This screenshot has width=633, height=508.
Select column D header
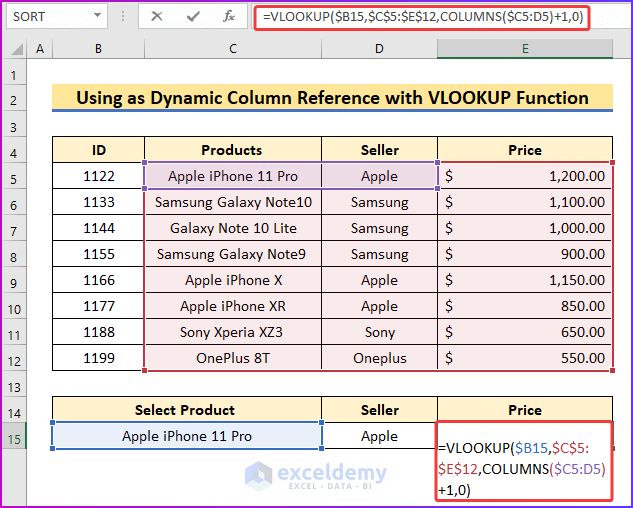379,49
